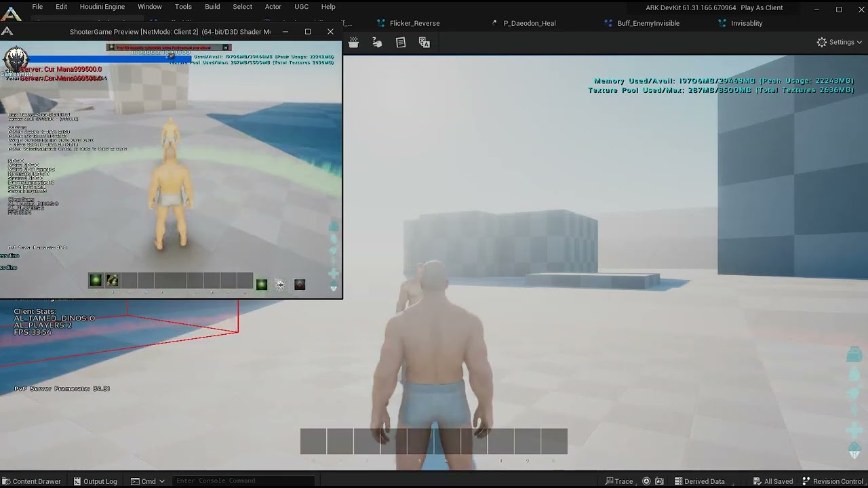Open Revision Control menu

[833, 481]
